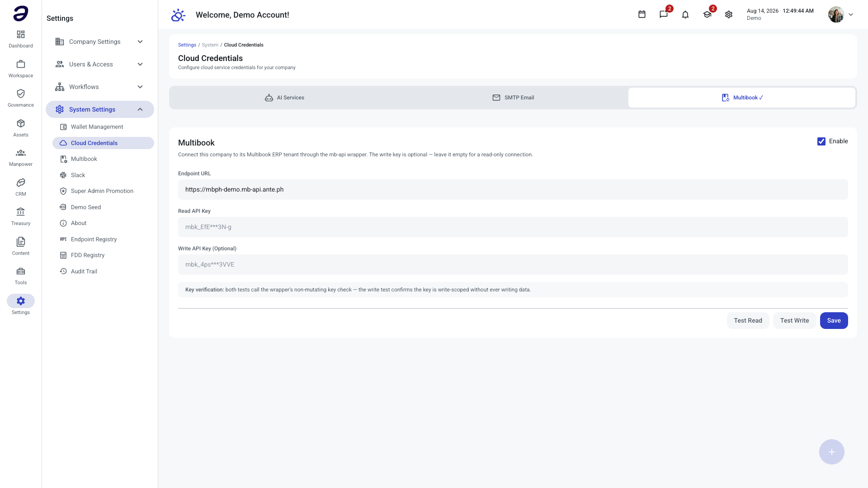
Task: Follow the Settings breadcrumb link
Action: [x=187, y=45]
